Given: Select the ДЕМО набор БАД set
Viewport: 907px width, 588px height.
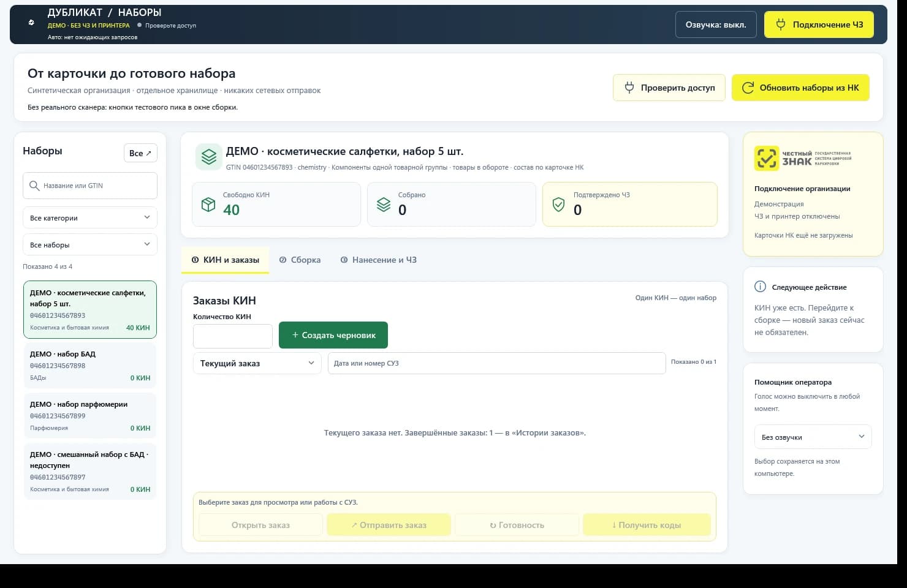Looking at the screenshot, I should pyautogui.click(x=90, y=366).
